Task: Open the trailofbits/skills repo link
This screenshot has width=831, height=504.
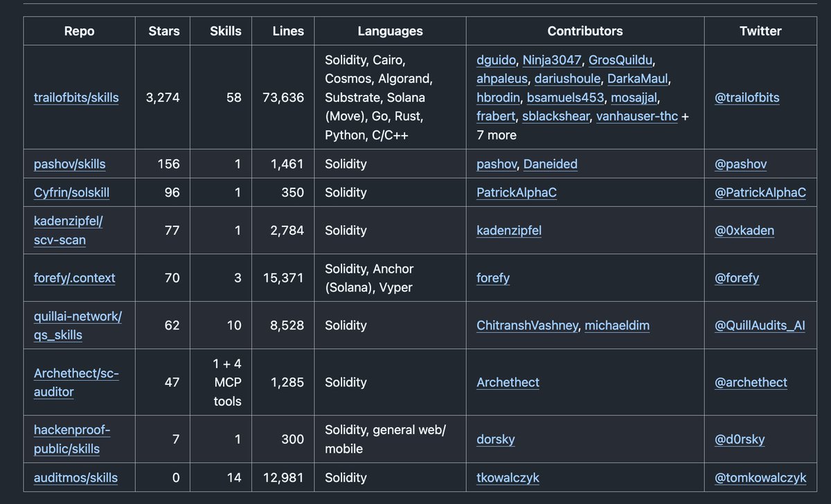Action: 76,98
